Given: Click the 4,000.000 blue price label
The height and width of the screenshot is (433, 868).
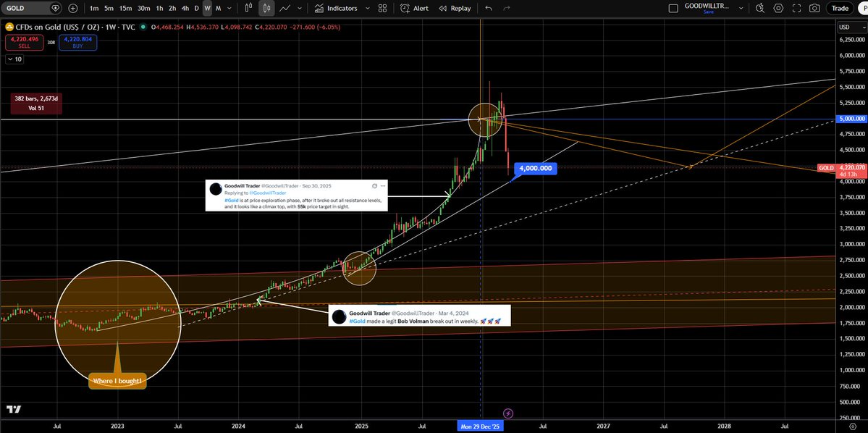Looking at the screenshot, I should tap(535, 168).
